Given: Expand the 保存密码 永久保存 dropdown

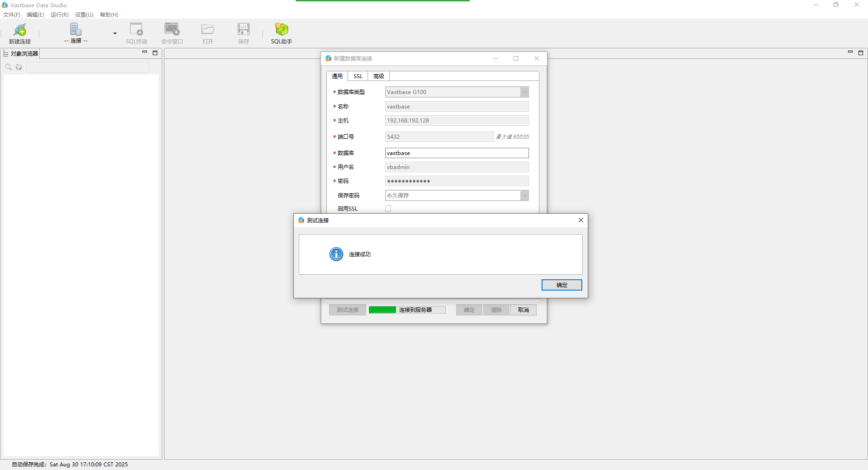Looking at the screenshot, I should [524, 196].
